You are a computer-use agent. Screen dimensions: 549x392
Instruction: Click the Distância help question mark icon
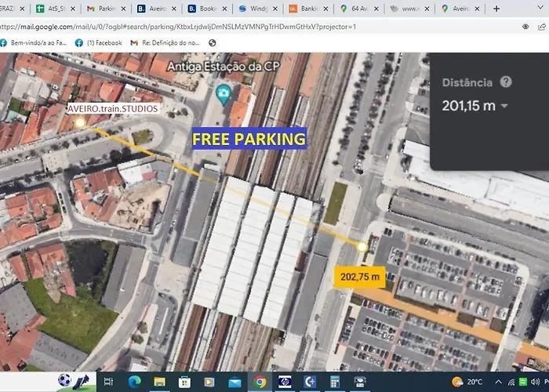point(506,82)
